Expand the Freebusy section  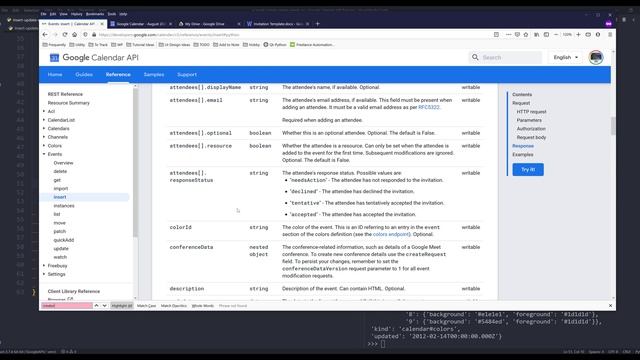(44, 266)
